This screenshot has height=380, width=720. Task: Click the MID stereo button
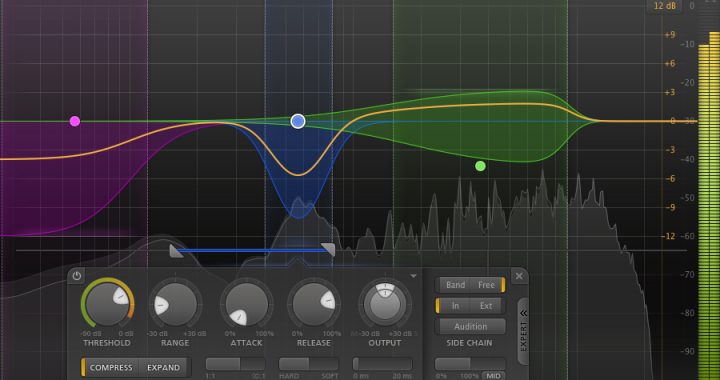[x=494, y=376]
